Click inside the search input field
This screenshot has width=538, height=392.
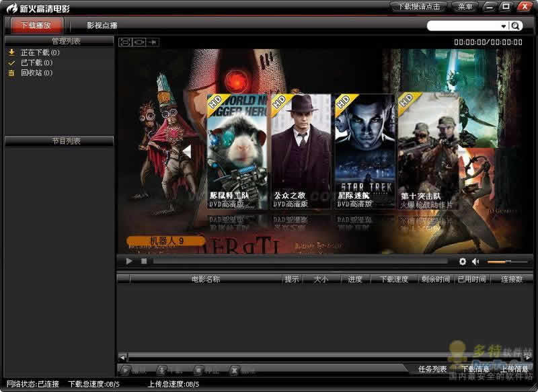(463, 26)
